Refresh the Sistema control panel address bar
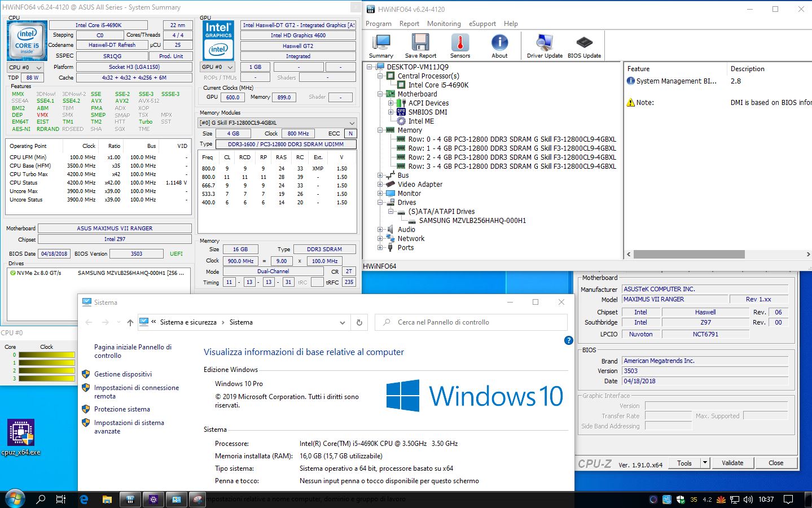Viewport: 812px width, 508px height. pos(359,322)
